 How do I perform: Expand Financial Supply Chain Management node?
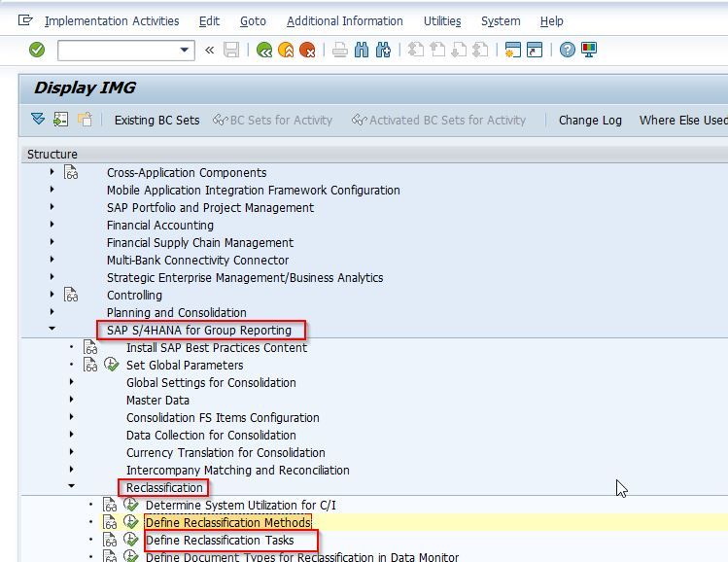coord(52,242)
